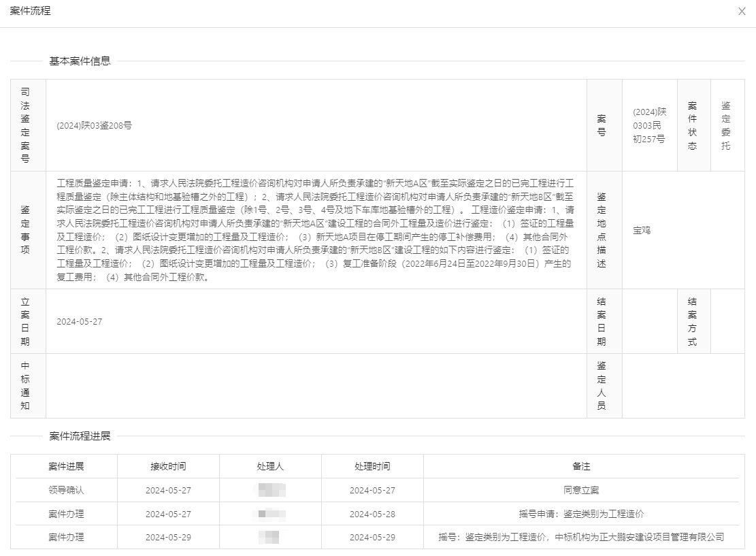Click the 基本案件信息 section heading
This screenshot has width=756, height=556.
pyautogui.click(x=80, y=61)
